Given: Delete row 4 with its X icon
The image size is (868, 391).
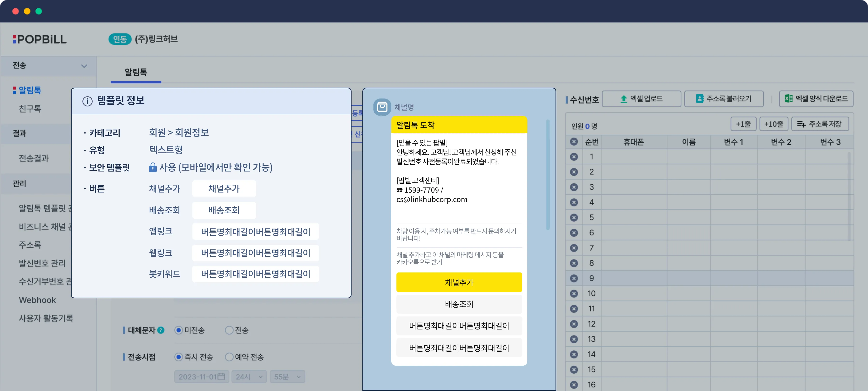Looking at the screenshot, I should click(x=574, y=202).
